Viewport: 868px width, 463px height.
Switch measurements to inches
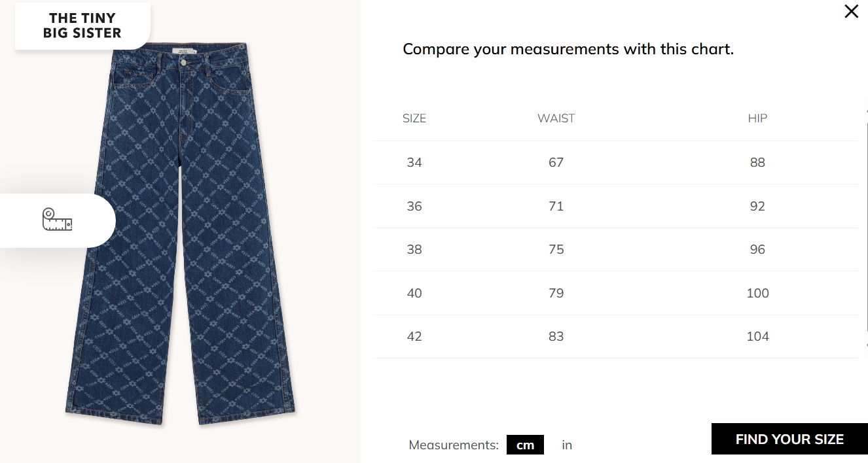pyautogui.click(x=567, y=445)
